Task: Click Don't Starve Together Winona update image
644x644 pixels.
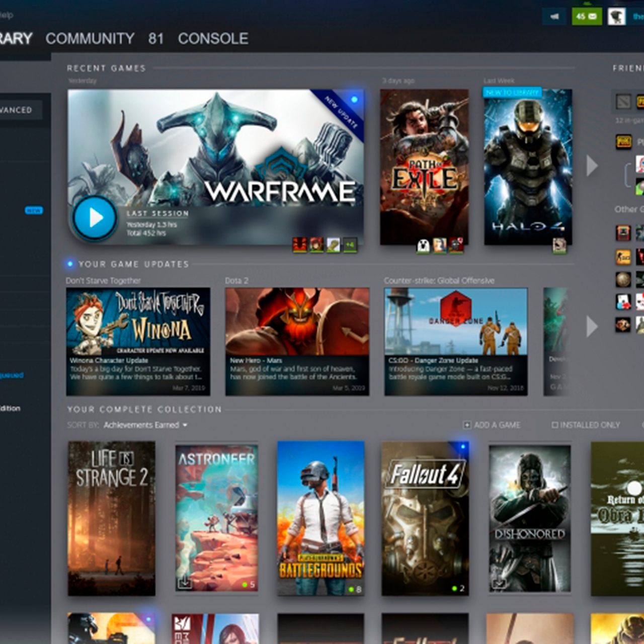Action: click(x=138, y=321)
